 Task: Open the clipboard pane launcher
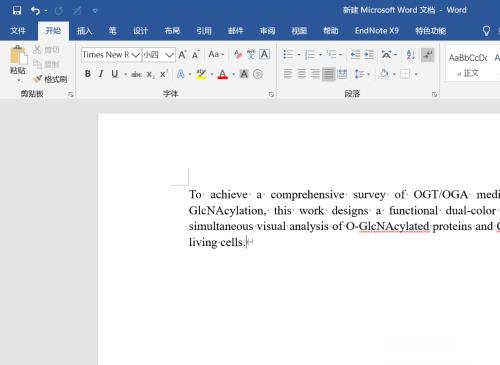click(x=71, y=95)
